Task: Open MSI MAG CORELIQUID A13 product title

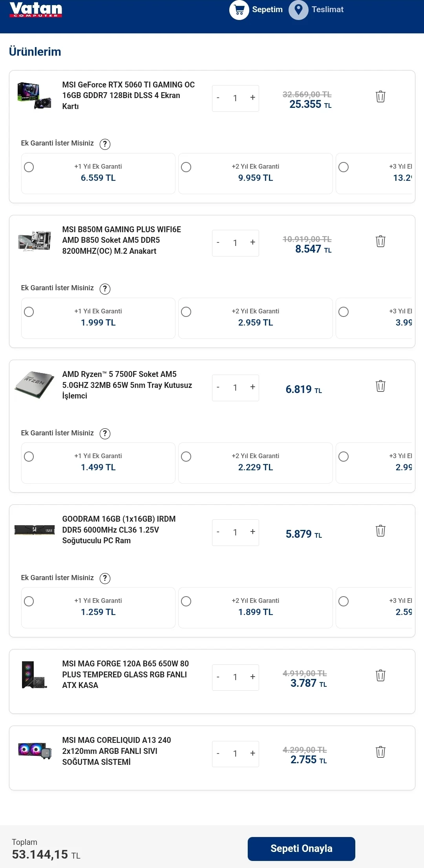Action: click(x=117, y=751)
